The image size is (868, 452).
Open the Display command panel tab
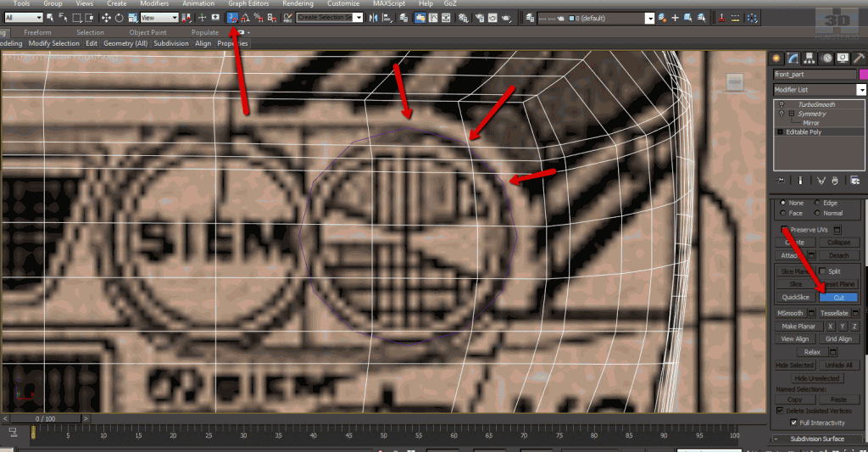(843, 59)
